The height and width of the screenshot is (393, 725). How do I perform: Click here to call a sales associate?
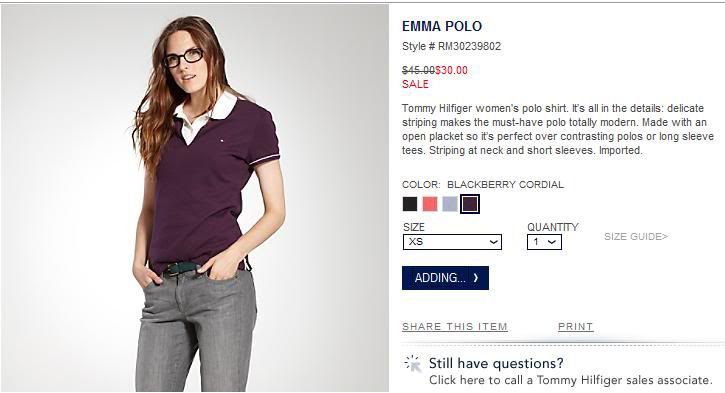pyautogui.click(x=570, y=380)
